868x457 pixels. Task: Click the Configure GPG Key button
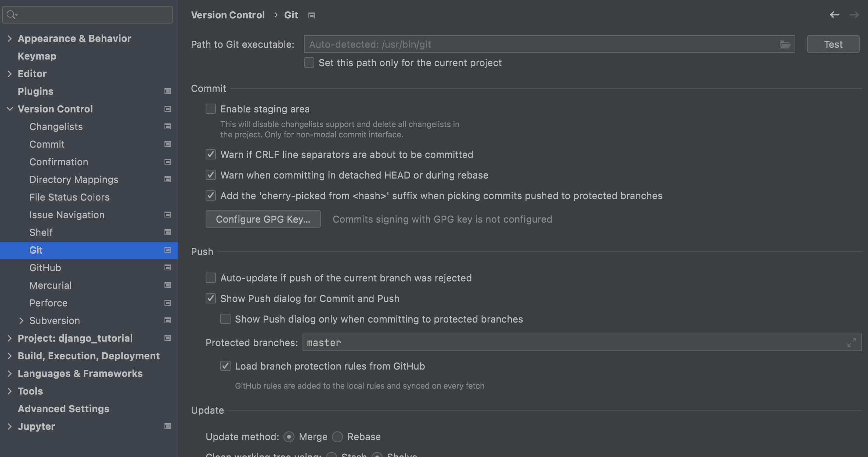coord(263,219)
